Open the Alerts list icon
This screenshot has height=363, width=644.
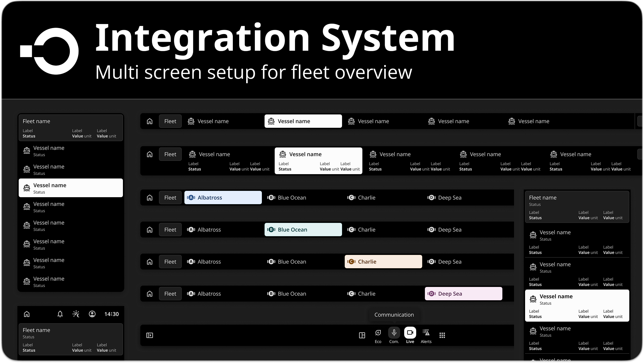[x=426, y=333]
